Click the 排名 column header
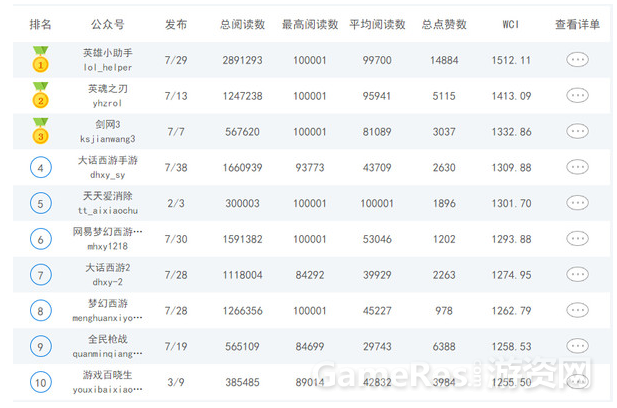Image resolution: width=617 pixels, height=408 pixels. pos(41,24)
